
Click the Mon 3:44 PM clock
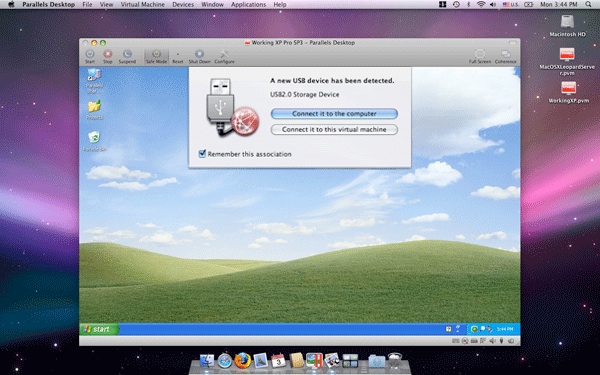click(559, 5)
